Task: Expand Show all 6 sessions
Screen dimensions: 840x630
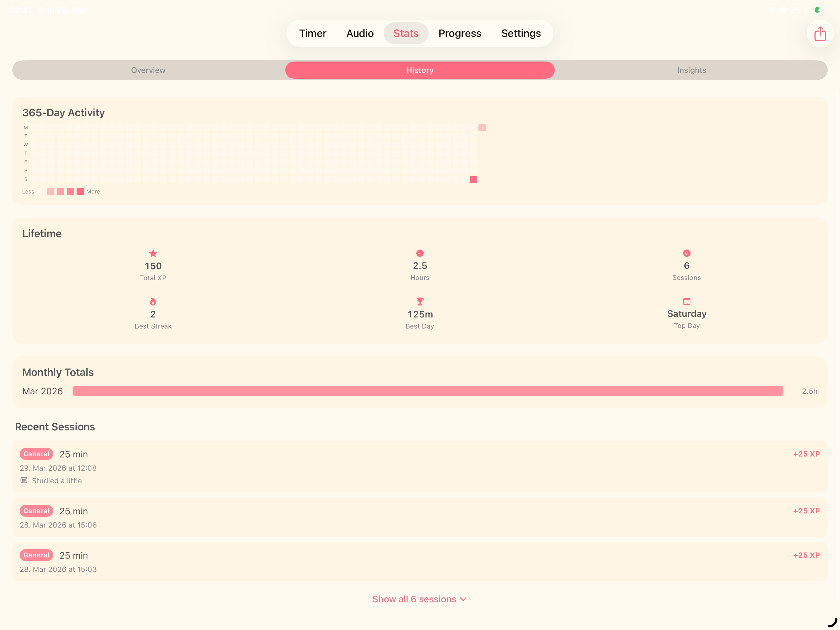Action: tap(420, 599)
